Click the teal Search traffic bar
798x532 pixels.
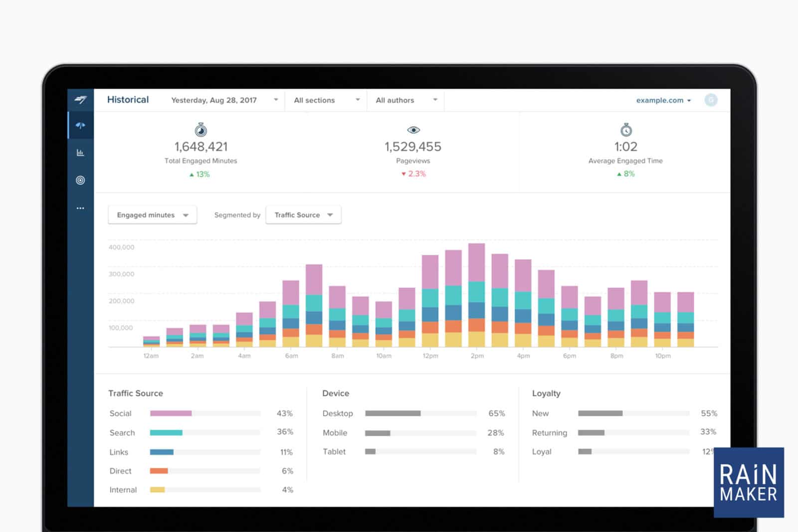coord(166,433)
